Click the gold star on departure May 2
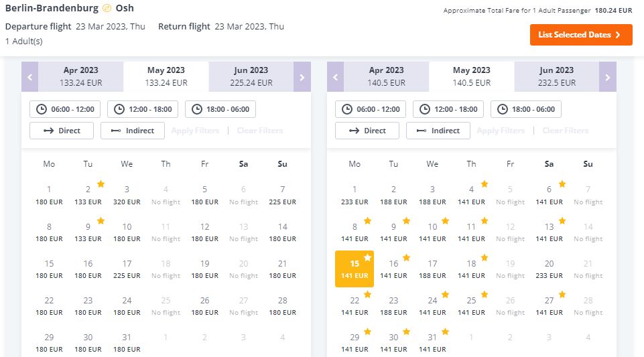The height and width of the screenshot is (357, 644). tap(101, 184)
